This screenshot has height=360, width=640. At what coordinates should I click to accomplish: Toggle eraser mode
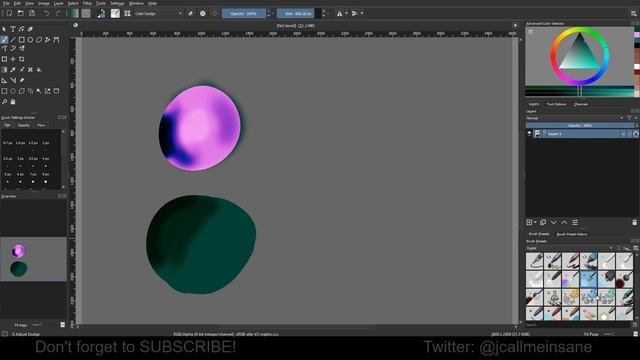tap(190, 13)
